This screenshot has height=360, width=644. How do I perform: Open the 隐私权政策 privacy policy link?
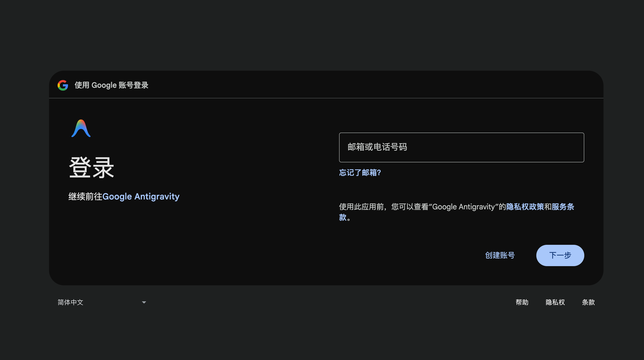click(x=525, y=207)
